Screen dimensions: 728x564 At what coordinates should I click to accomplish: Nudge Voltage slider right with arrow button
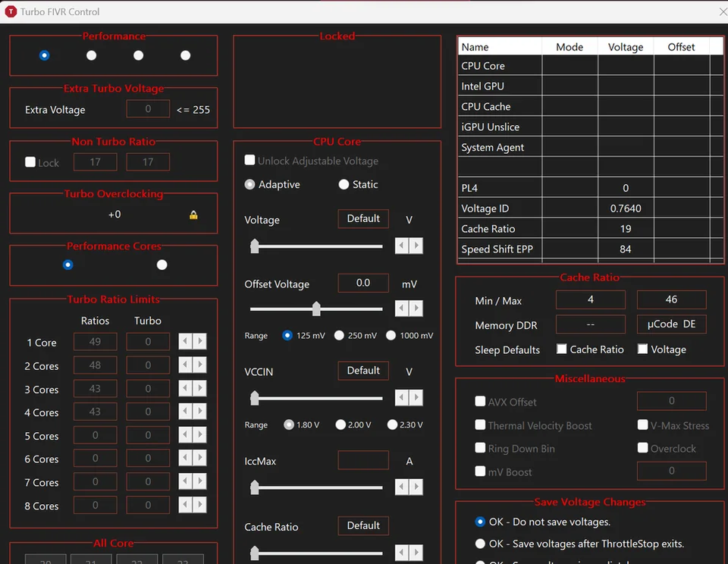coord(416,246)
